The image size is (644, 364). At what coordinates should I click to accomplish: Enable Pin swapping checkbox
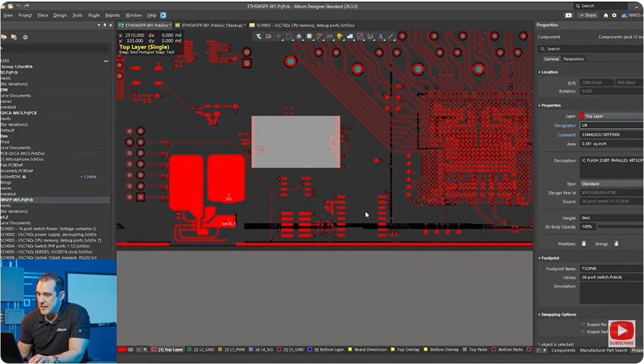coord(583,324)
